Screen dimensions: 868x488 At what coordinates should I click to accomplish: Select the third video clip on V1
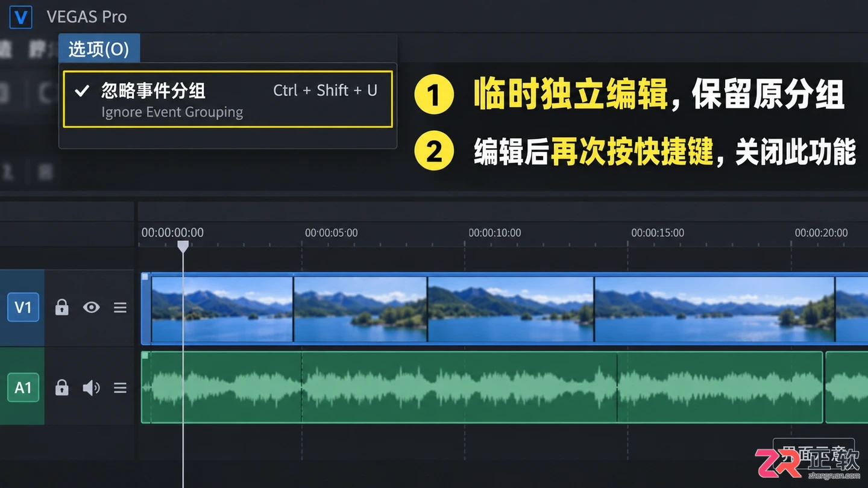[x=511, y=309]
